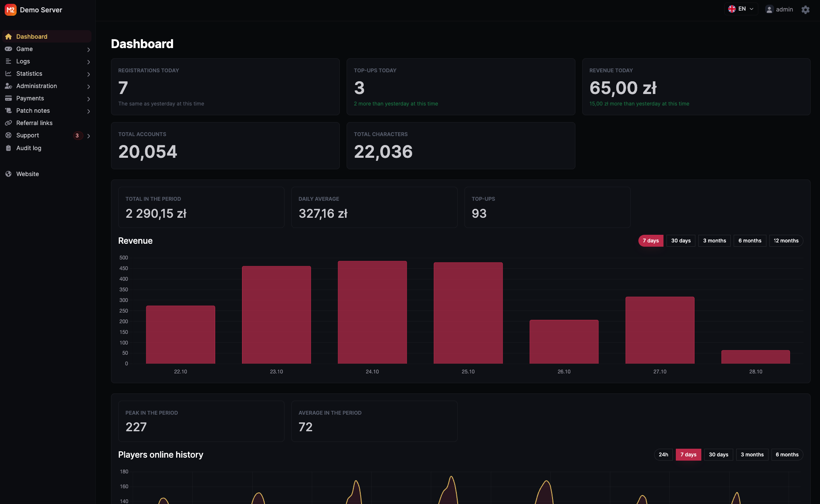
Task: Click the Administration users icon
Action: pyautogui.click(x=9, y=86)
